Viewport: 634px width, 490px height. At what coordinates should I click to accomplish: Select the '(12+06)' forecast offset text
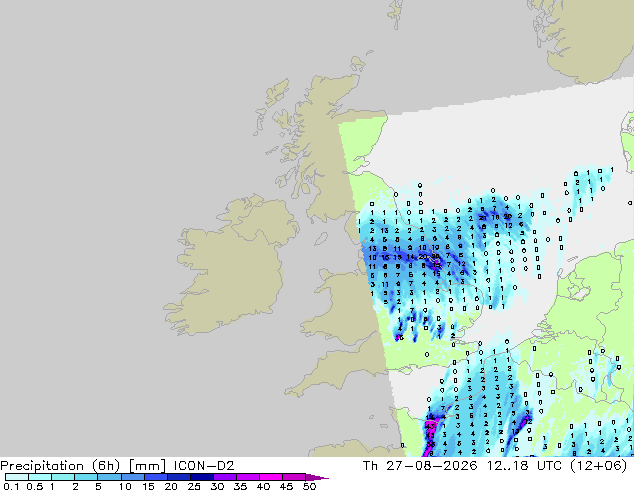point(598,466)
